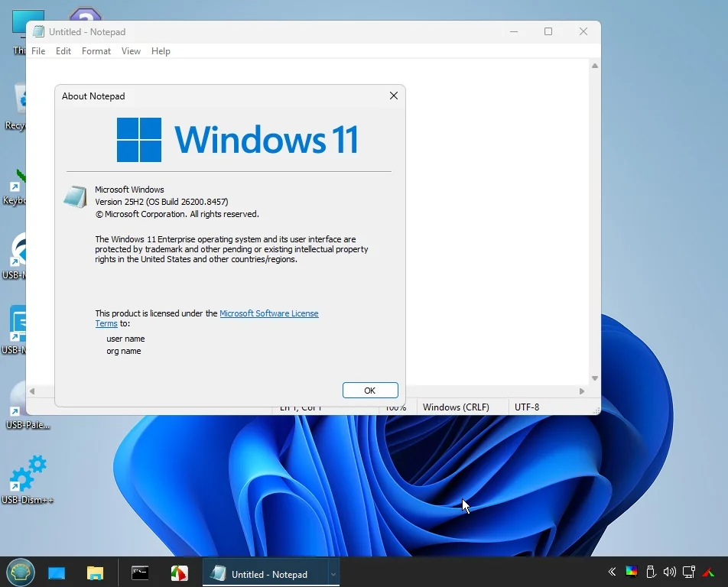This screenshot has height=587, width=728.
Task: Click the Notepad title bar icon
Action: point(38,31)
